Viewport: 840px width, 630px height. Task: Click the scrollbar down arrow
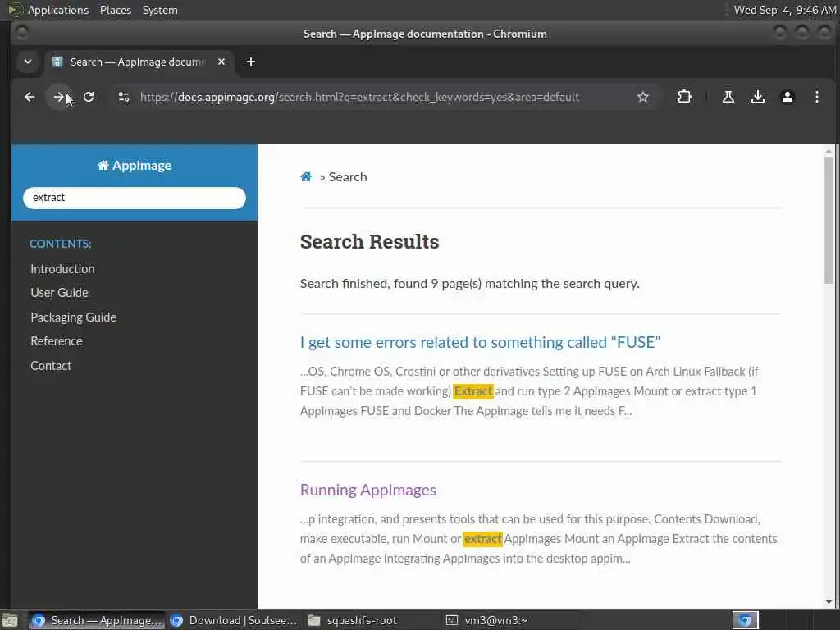(x=829, y=602)
